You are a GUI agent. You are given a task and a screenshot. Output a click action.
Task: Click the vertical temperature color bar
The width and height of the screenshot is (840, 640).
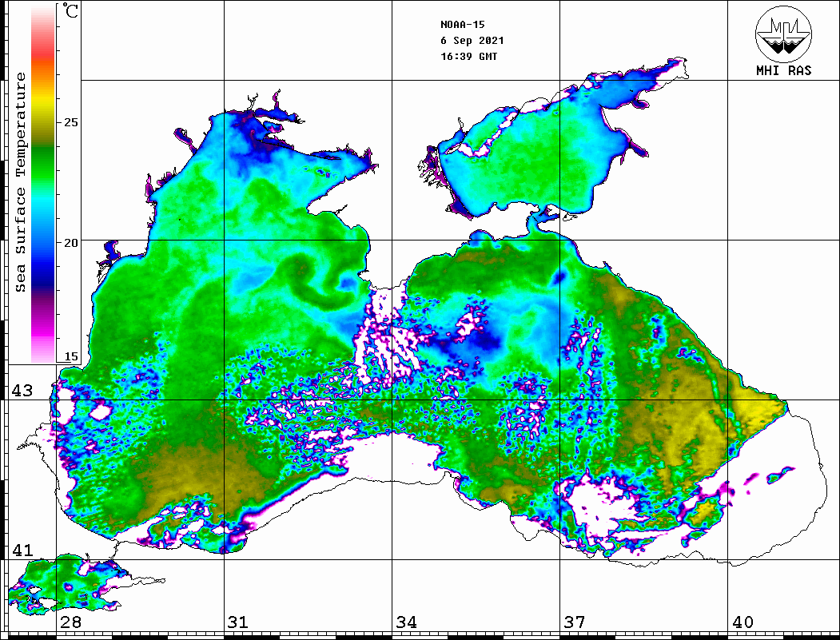click(43, 183)
